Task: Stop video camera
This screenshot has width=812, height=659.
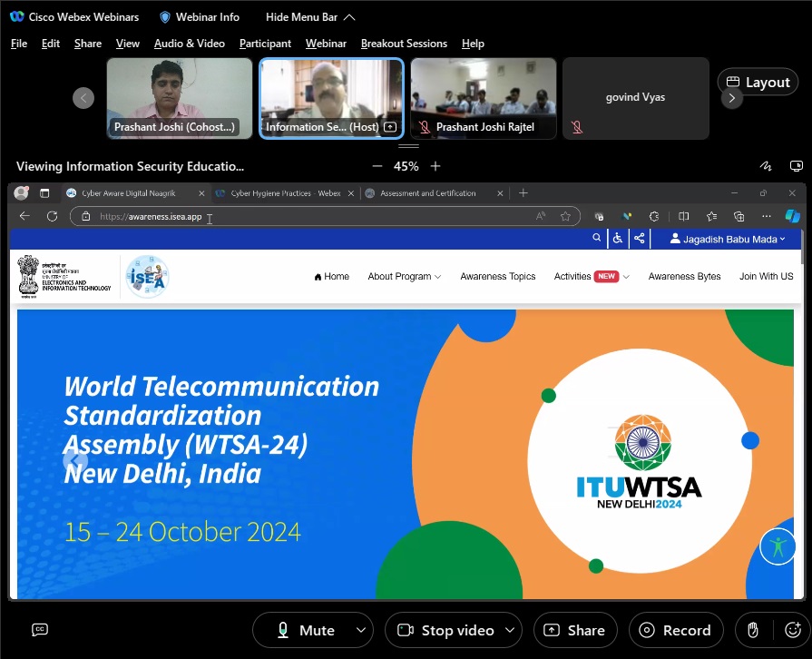Action: point(445,630)
